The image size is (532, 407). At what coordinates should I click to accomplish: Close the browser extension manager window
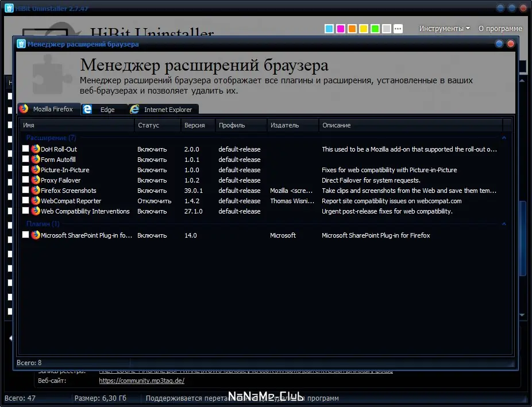click(511, 44)
